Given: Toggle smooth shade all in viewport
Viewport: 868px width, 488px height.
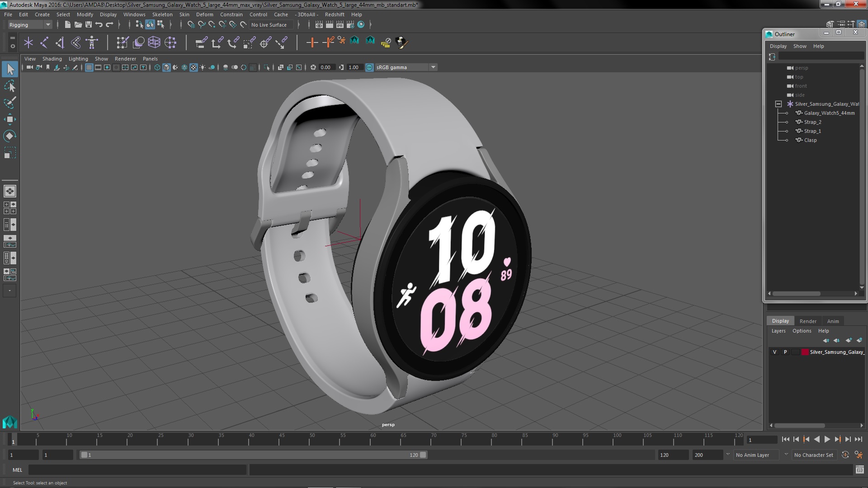Looking at the screenshot, I should pyautogui.click(x=166, y=67).
